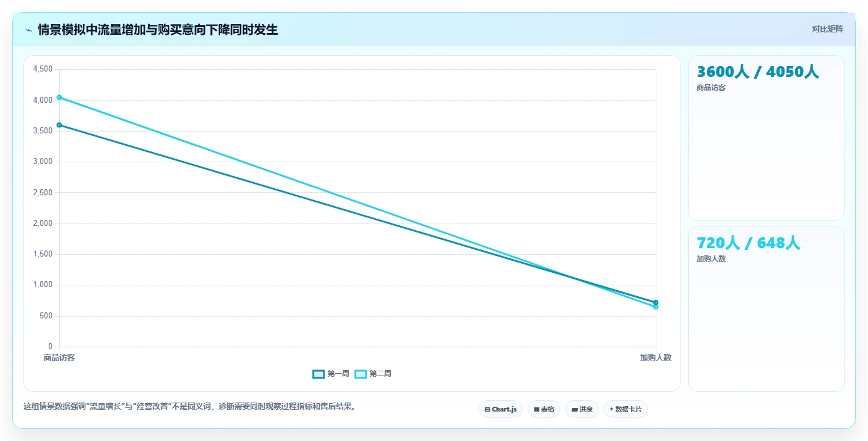This screenshot has height=441, width=868.
Task: Select the 进度 tag chip
Action: 582,409
